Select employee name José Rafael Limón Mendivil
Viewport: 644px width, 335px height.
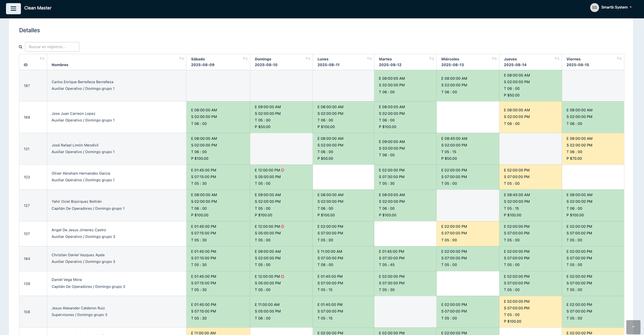coord(75,146)
